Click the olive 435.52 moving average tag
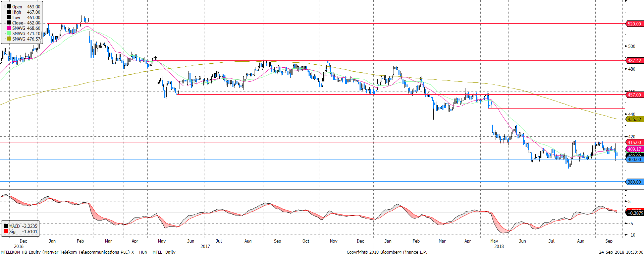The image size is (644, 255). pyautogui.click(x=634, y=119)
